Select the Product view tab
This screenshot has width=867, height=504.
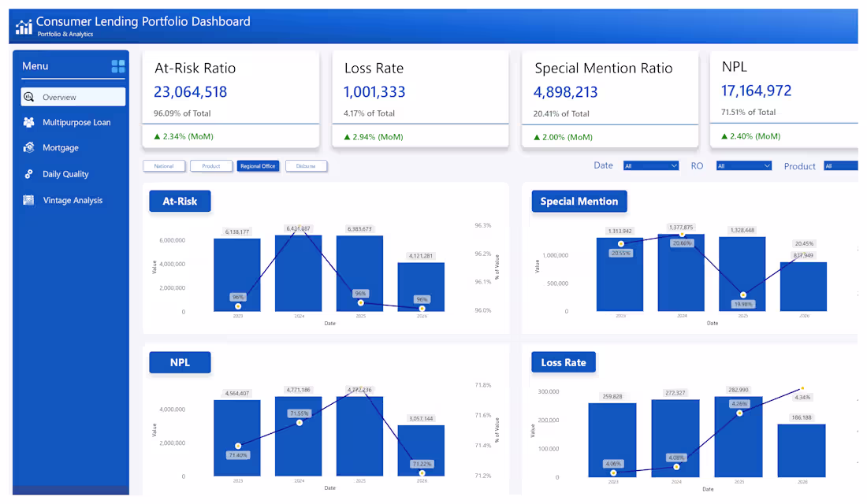pos(210,166)
